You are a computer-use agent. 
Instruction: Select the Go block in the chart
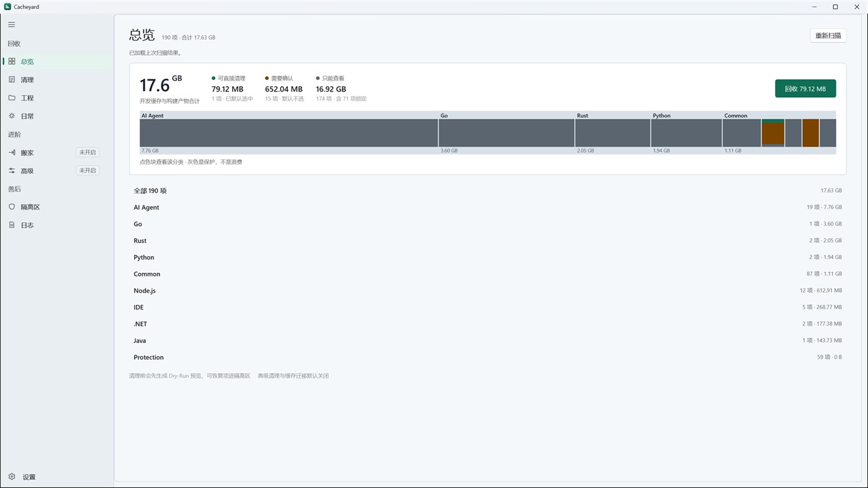[506, 133]
